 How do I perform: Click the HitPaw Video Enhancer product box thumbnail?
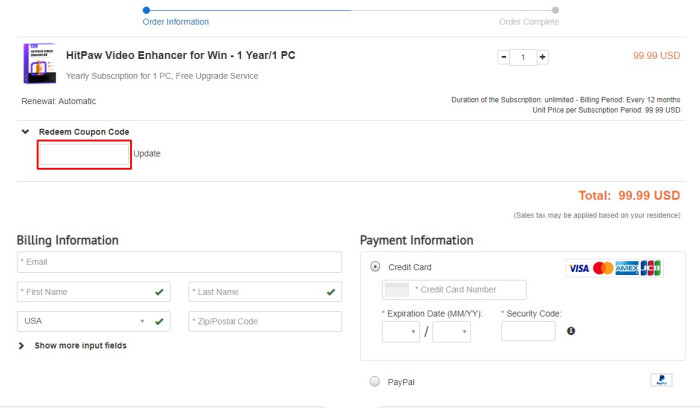pos(40,63)
